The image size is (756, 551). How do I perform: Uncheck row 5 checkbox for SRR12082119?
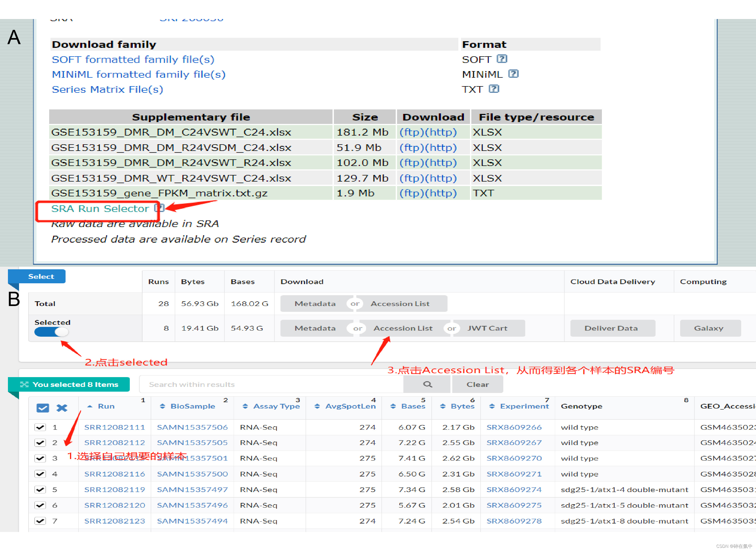(x=40, y=489)
